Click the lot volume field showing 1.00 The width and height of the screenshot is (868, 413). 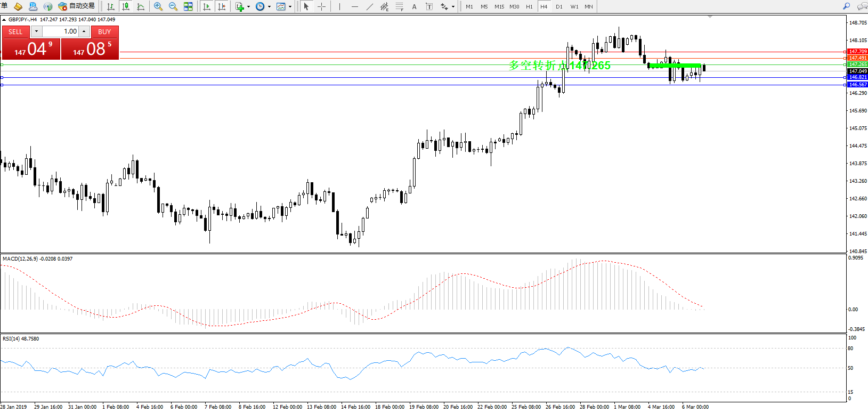pos(60,31)
